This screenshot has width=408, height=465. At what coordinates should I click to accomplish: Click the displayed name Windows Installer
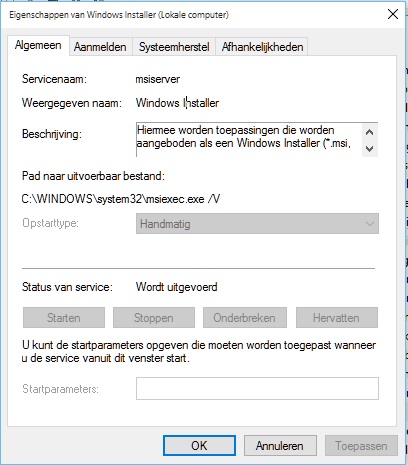pos(177,103)
